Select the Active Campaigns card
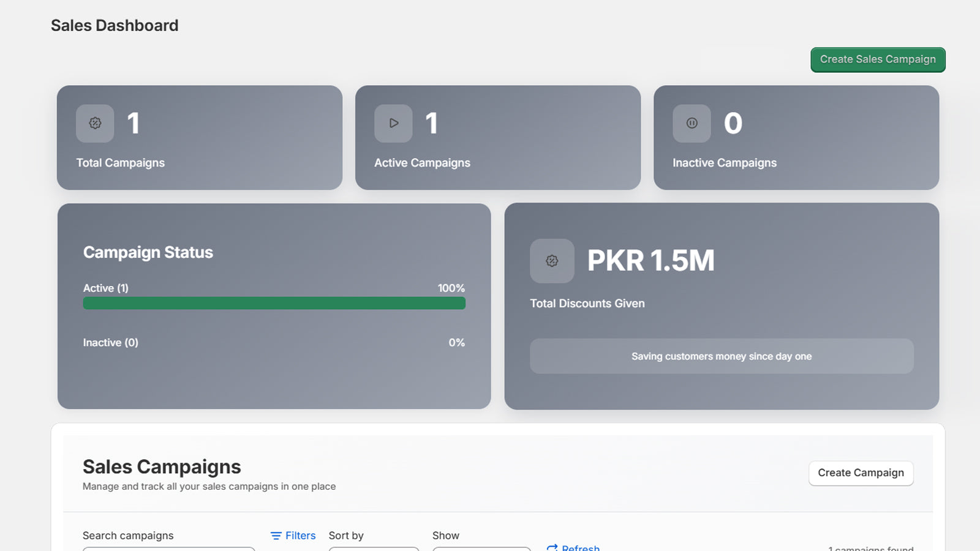Screen dimensions: 980x551 pos(497,138)
